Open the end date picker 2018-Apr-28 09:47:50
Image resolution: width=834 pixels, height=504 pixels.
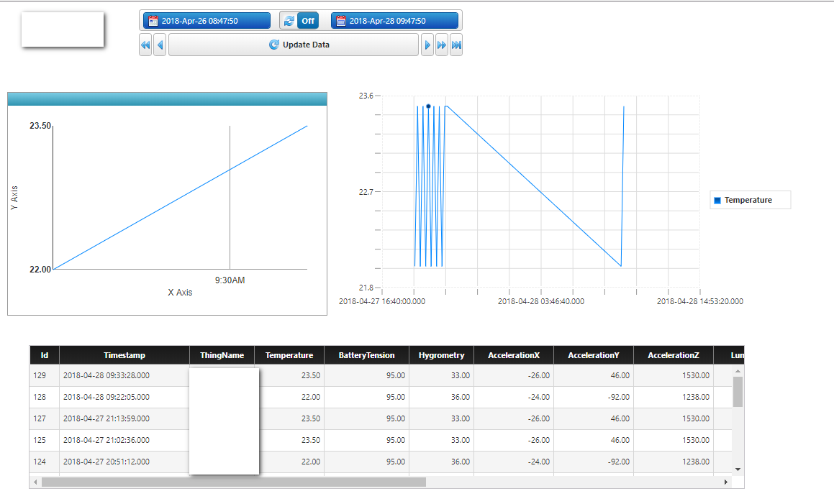point(394,21)
